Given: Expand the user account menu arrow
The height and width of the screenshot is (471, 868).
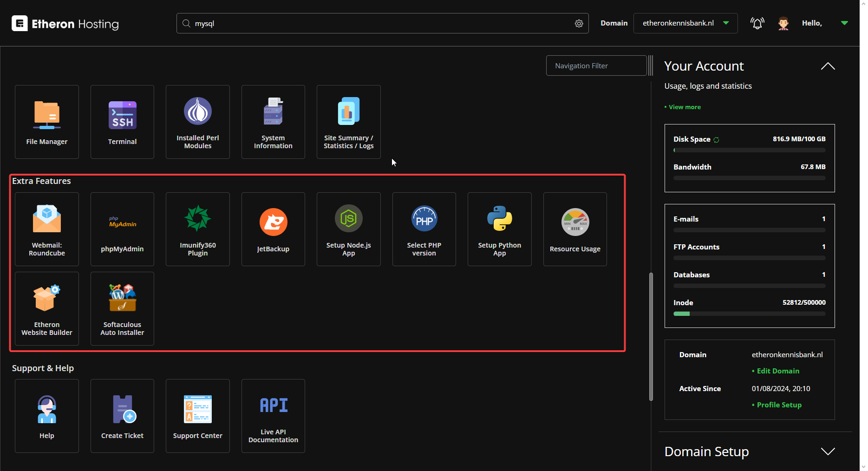Looking at the screenshot, I should (844, 23).
